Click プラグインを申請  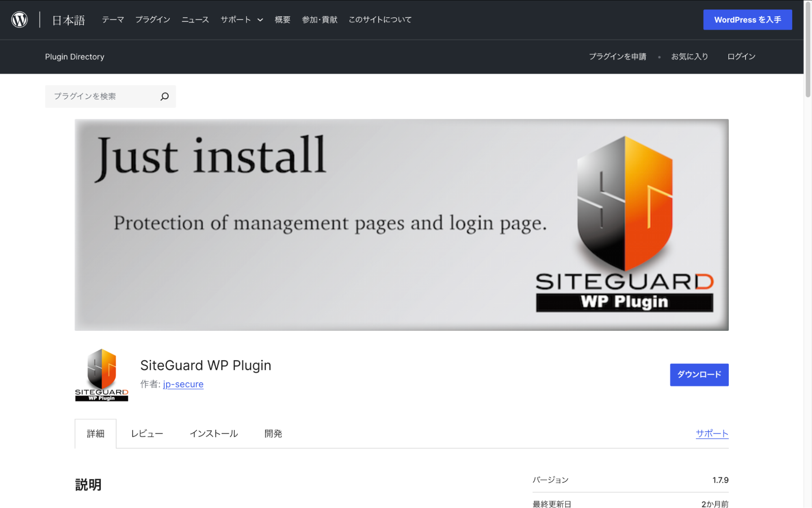[618, 56]
